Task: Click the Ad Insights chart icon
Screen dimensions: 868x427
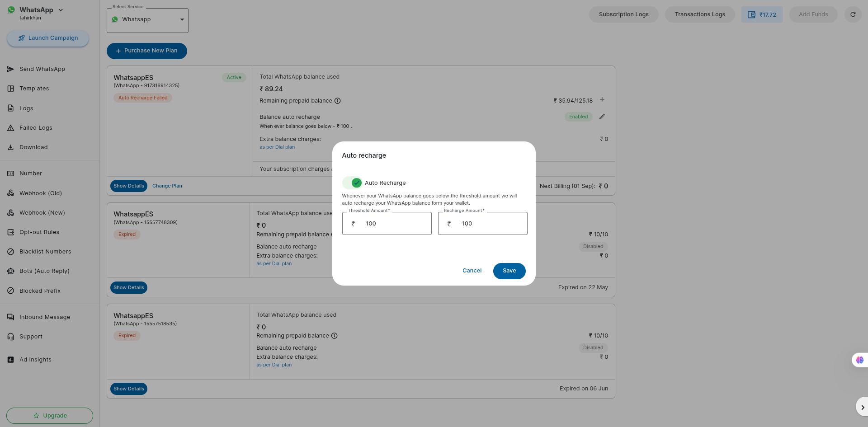Action: click(x=10, y=360)
